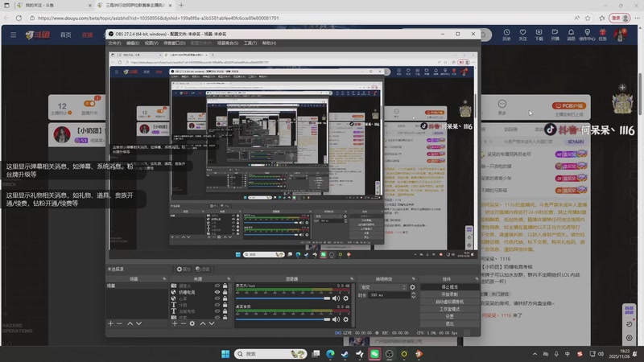This screenshot has width=644, height=362.
Task: Open source properties gear under sources list
Action: coord(192,323)
